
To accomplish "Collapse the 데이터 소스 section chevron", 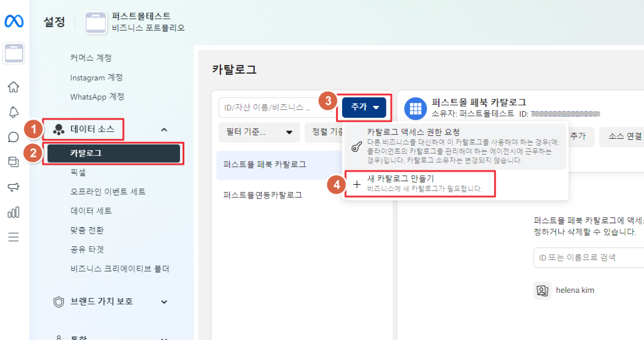I will (x=164, y=129).
